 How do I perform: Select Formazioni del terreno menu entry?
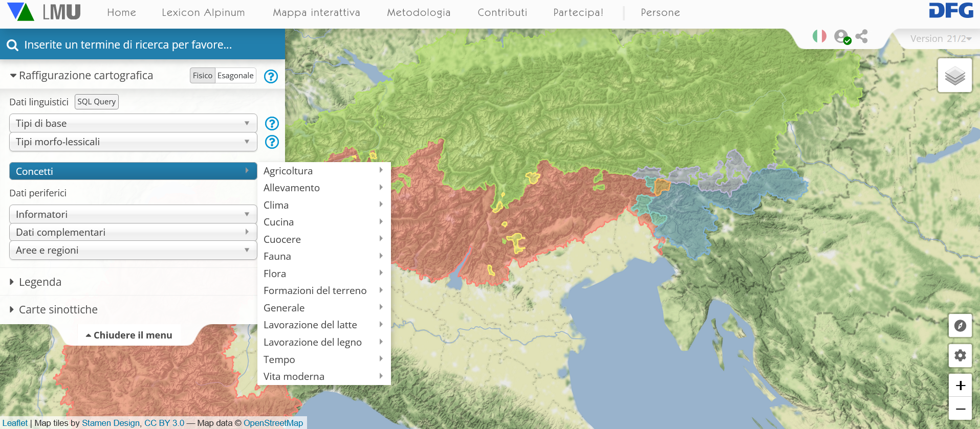324,290
